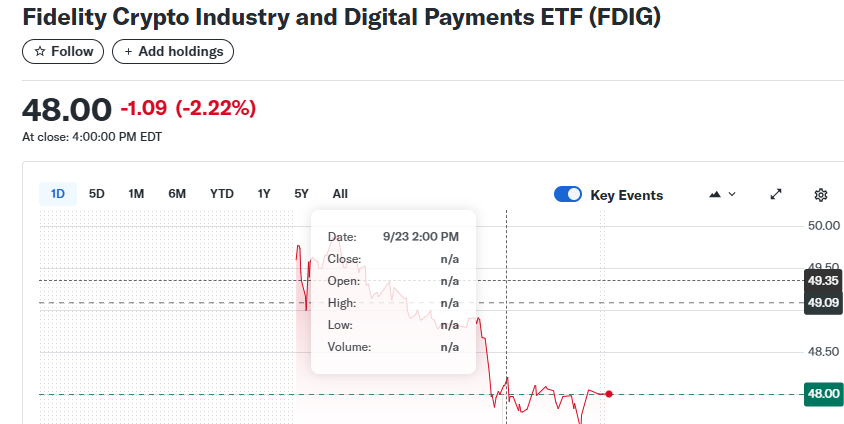844x424 pixels.
Task: Click the 49.09 previous-close price label
Action: [823, 302]
